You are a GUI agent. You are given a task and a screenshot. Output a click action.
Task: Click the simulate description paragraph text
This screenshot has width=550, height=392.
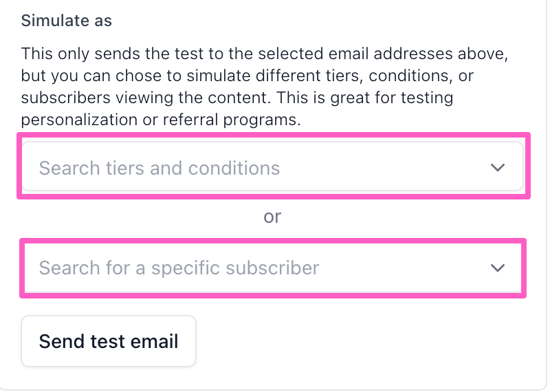pos(261,86)
